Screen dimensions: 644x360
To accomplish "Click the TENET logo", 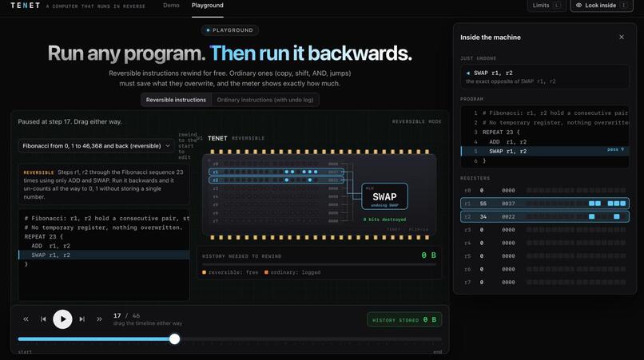I will click(x=26, y=6).
